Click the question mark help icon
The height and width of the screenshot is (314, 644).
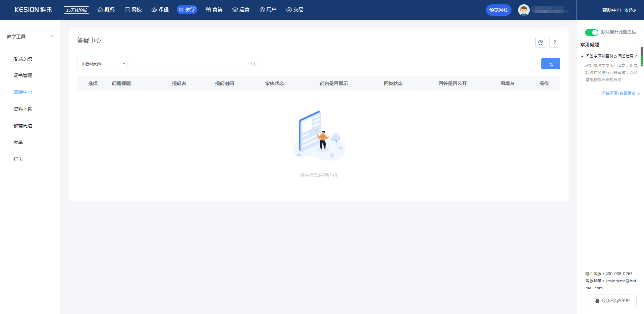click(x=554, y=42)
